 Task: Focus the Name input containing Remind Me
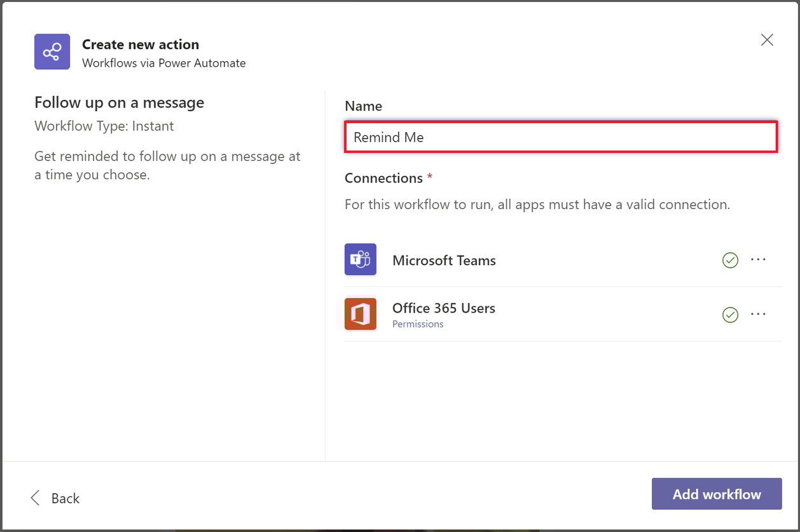561,137
